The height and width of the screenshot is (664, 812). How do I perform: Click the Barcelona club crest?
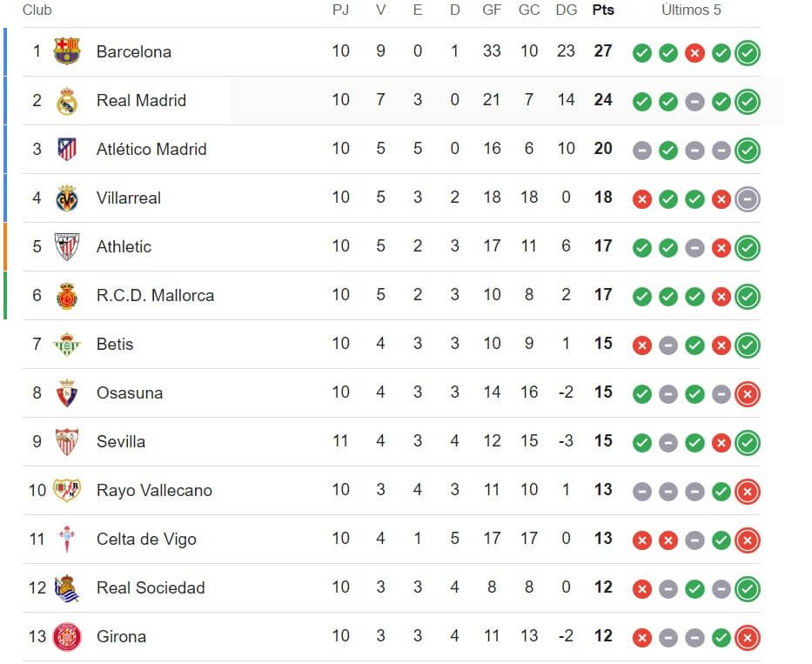click(67, 52)
